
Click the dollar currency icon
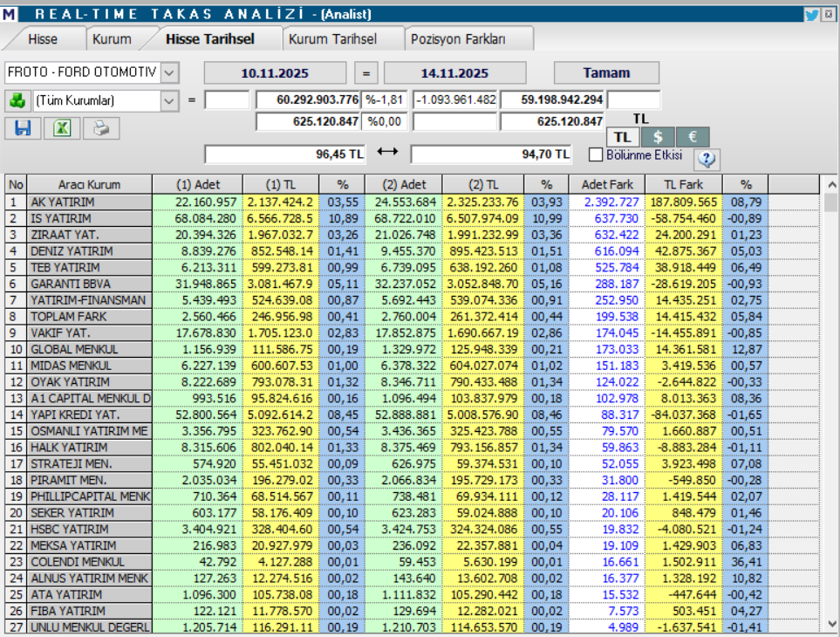point(657,136)
